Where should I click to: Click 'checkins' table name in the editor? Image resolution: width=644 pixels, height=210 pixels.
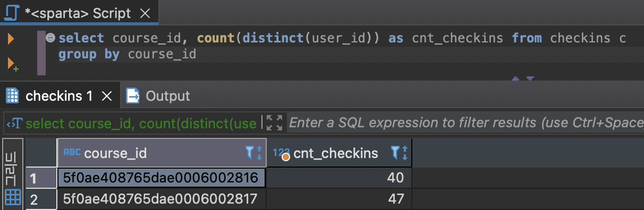[580, 38]
